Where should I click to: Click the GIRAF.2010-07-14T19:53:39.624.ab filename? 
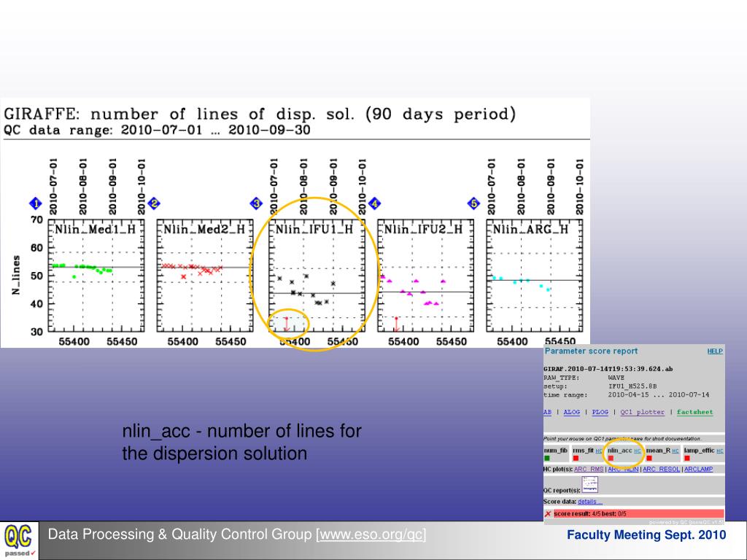click(608, 369)
